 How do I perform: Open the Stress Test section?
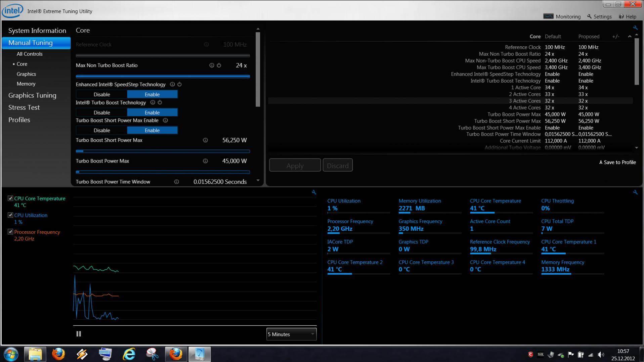pyautogui.click(x=24, y=107)
